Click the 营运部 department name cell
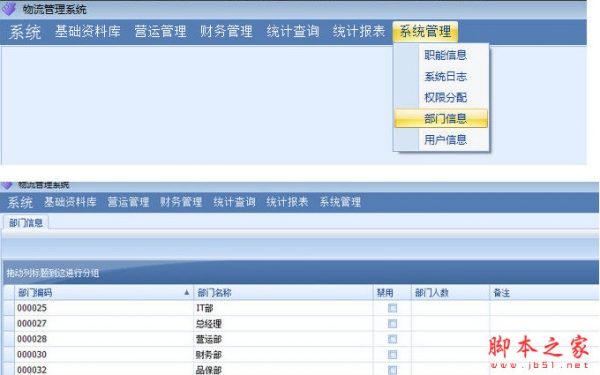Image resolution: width=600 pixels, height=375 pixels. click(x=283, y=339)
